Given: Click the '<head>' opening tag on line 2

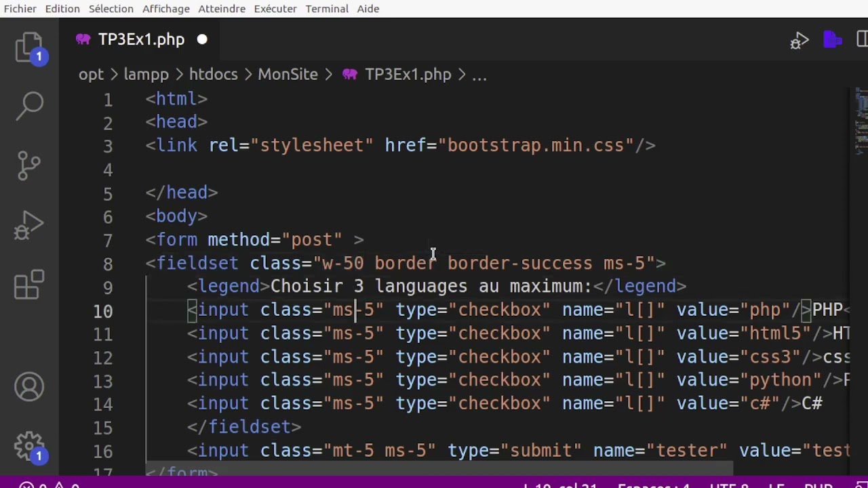Looking at the screenshot, I should point(176,122).
